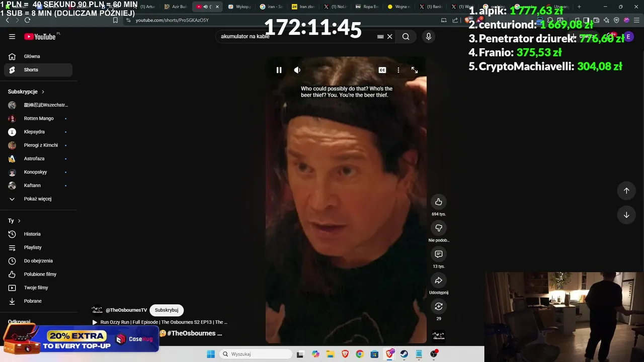Click the Subskrybuj button
644x362 pixels.
(x=167, y=310)
